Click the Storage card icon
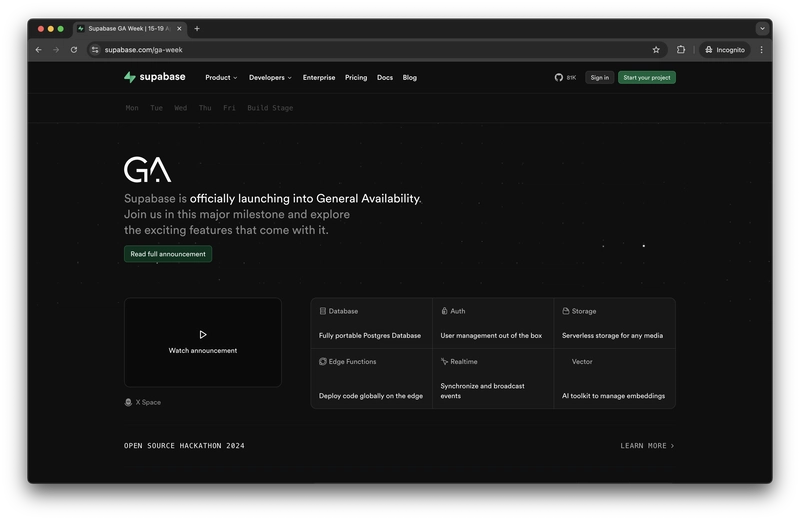800x520 pixels. [566, 311]
